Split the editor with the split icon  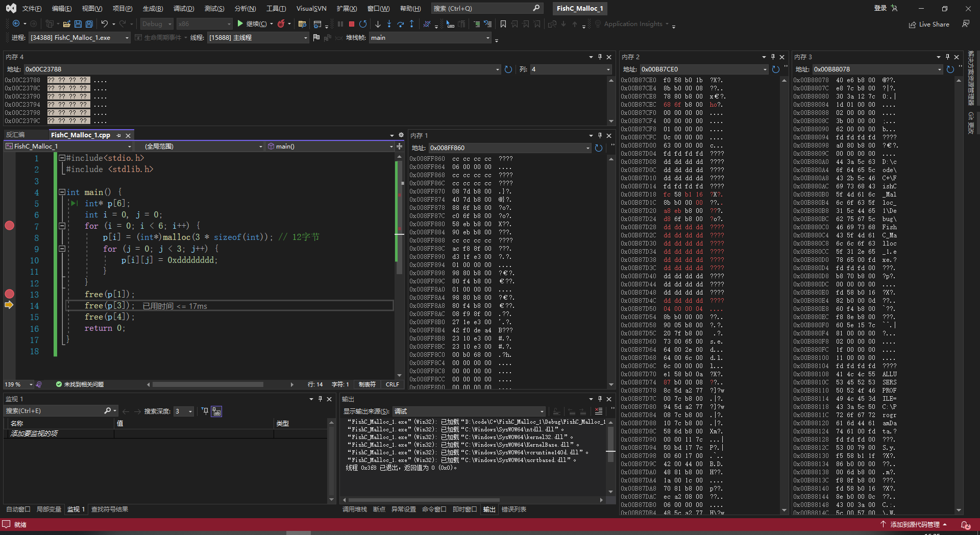[x=399, y=147]
